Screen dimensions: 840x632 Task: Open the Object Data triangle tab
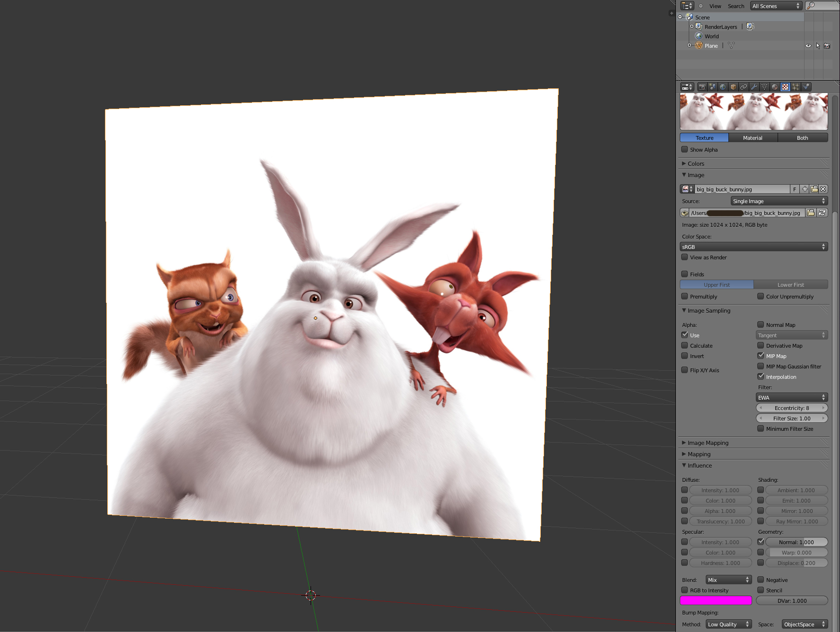(764, 87)
